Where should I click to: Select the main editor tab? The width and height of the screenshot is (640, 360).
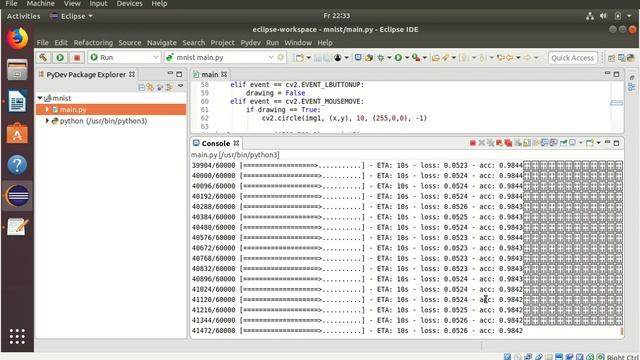(210, 74)
